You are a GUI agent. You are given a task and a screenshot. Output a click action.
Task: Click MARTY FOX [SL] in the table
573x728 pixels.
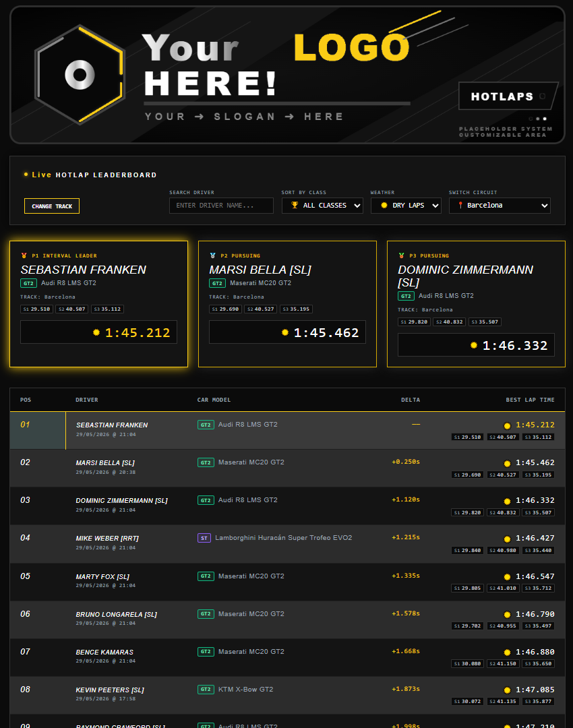point(102,576)
